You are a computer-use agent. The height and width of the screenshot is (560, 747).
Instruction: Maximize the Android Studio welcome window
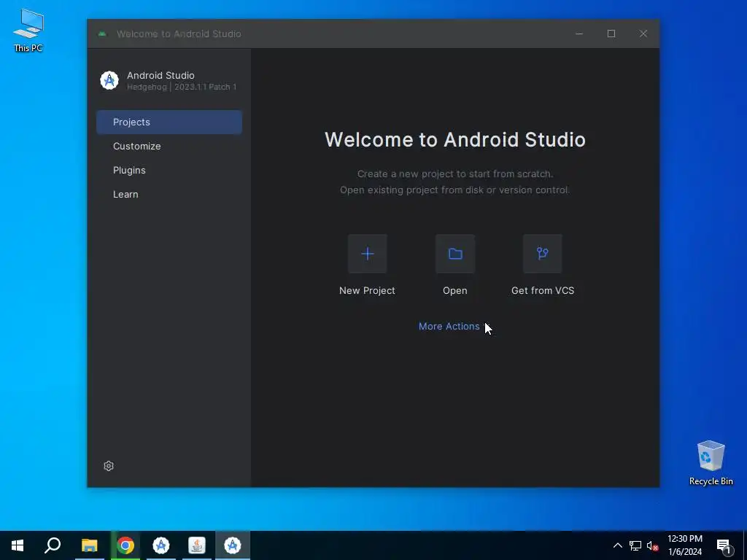point(611,34)
